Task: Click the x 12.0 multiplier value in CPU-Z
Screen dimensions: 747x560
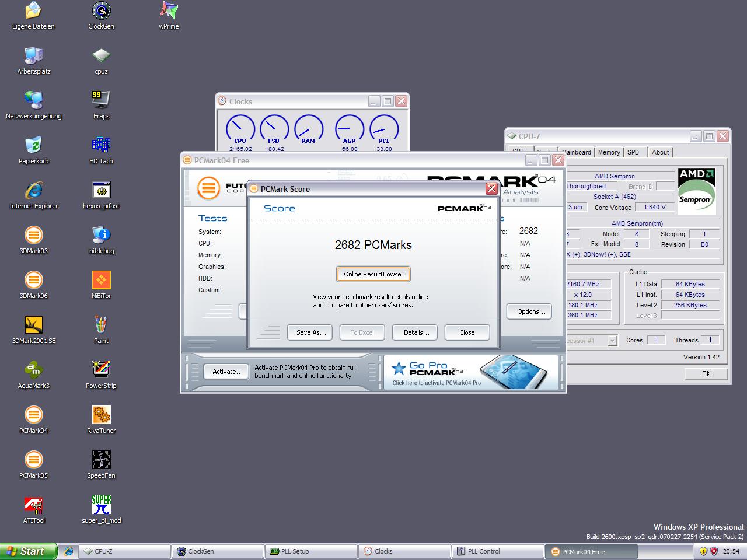Action: (x=588, y=295)
